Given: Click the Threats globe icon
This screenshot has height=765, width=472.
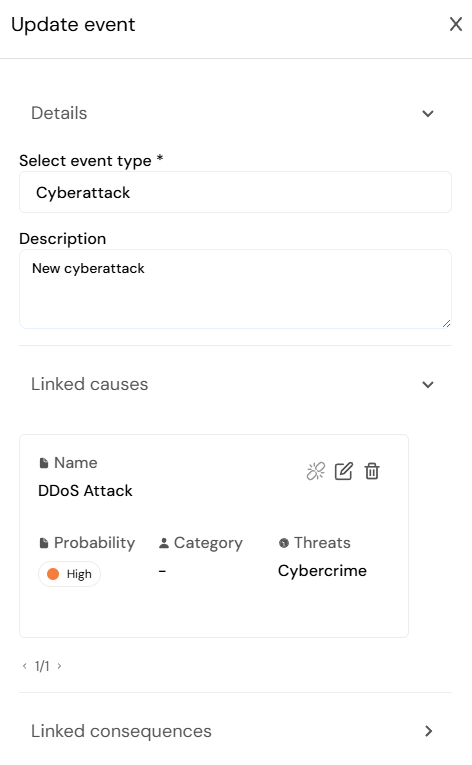Looking at the screenshot, I should [x=284, y=543].
